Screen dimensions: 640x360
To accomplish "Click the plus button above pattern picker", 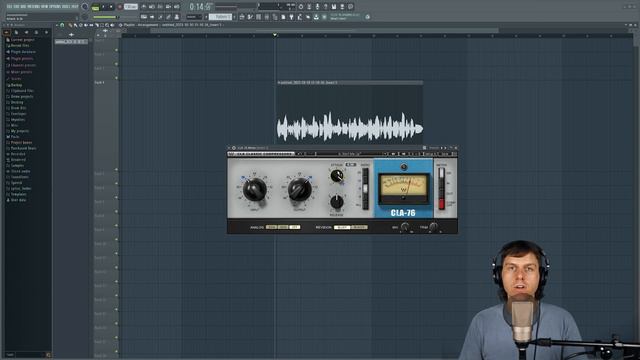I will 71,35.
